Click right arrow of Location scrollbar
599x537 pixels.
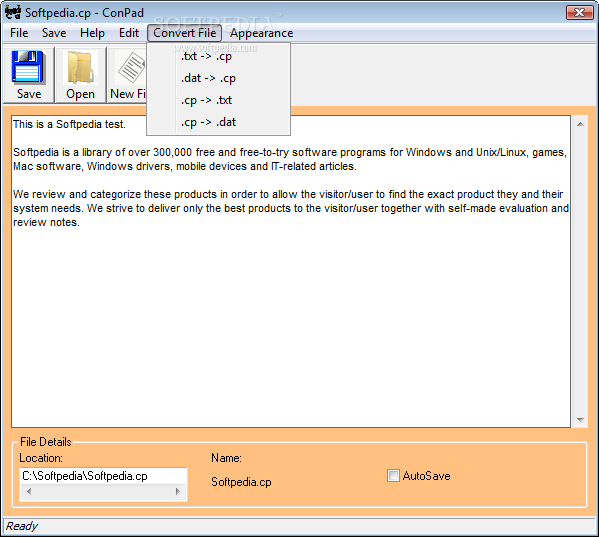[178, 491]
